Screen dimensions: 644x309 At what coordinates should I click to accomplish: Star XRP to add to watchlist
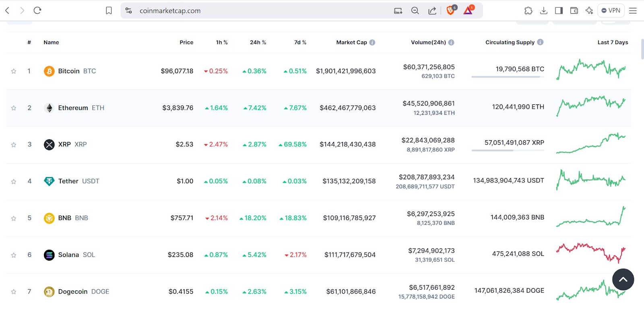coord(14,145)
